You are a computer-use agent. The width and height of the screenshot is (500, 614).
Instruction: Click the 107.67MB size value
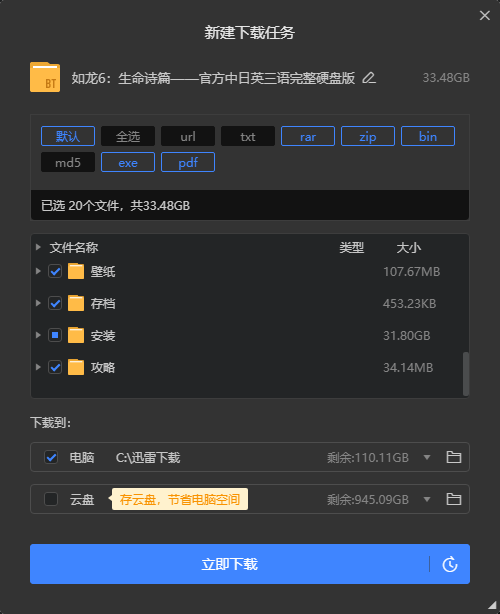pyautogui.click(x=412, y=271)
